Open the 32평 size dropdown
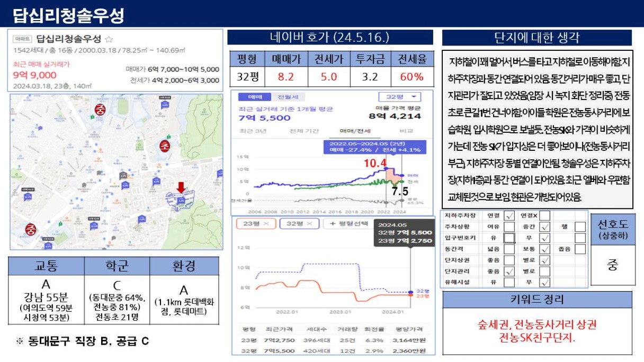This screenshot has width=644, height=362. point(400,97)
